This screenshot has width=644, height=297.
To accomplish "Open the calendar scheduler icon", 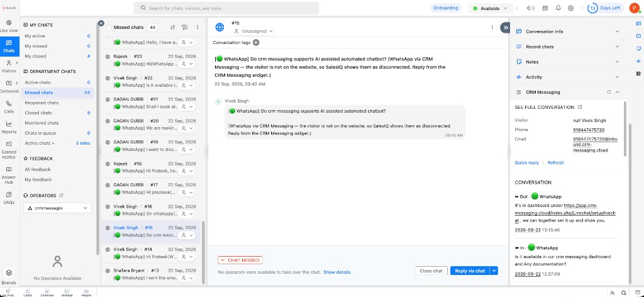I will pyautogui.click(x=545, y=8).
